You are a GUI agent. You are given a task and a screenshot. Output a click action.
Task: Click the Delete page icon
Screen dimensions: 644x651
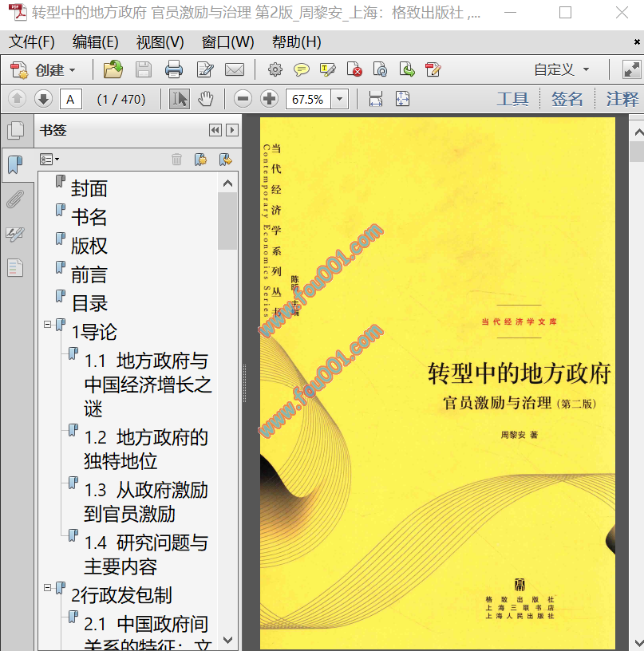click(354, 69)
